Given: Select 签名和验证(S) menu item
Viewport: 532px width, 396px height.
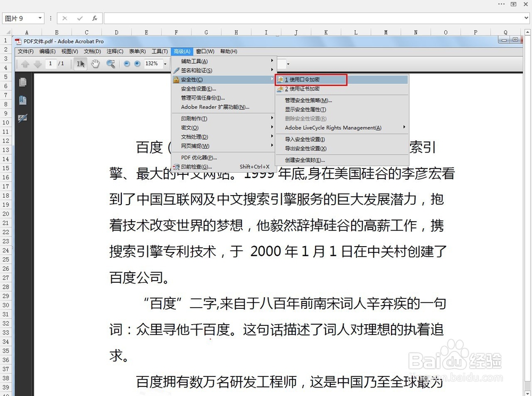Looking at the screenshot, I should point(223,71).
